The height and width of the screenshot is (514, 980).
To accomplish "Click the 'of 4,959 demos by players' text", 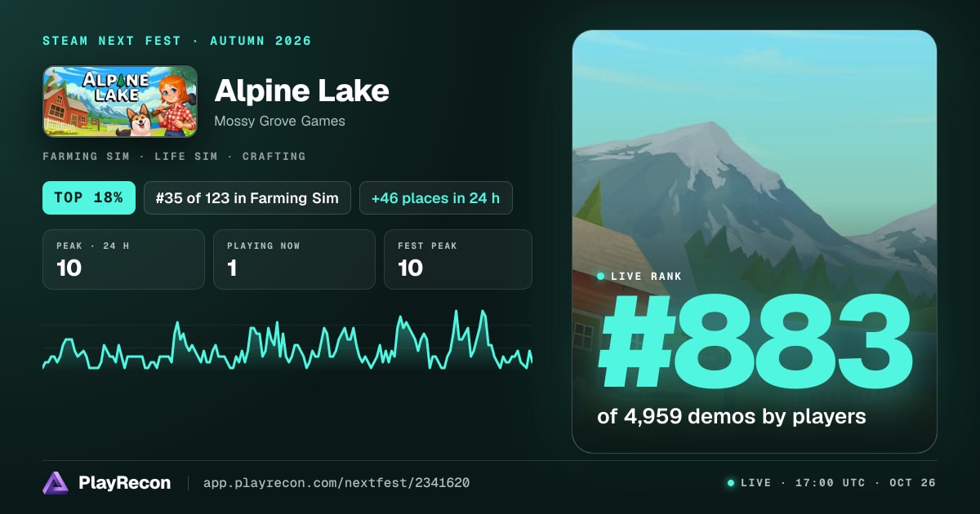I will 732,416.
